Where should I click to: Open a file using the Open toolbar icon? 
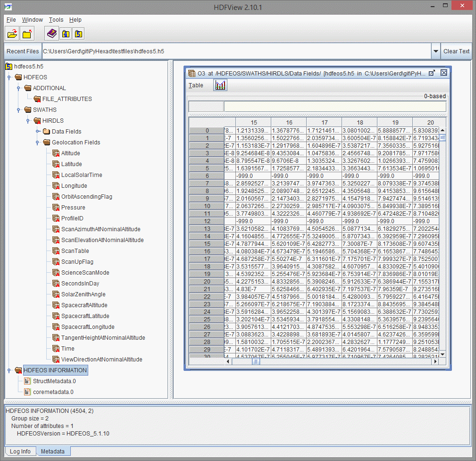coord(12,34)
